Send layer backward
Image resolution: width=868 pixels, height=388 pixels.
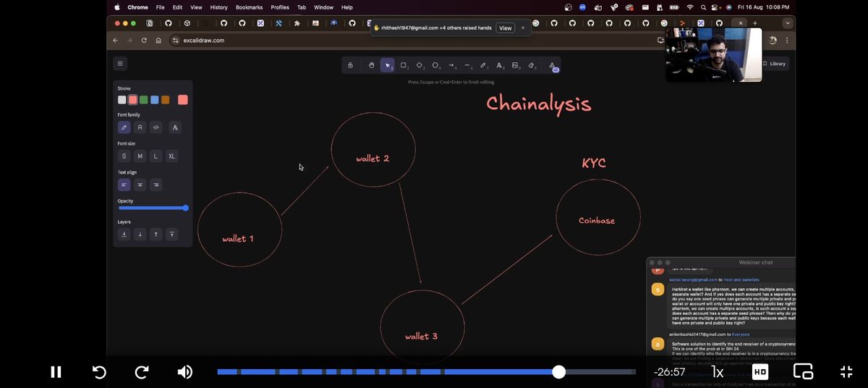[140, 235]
